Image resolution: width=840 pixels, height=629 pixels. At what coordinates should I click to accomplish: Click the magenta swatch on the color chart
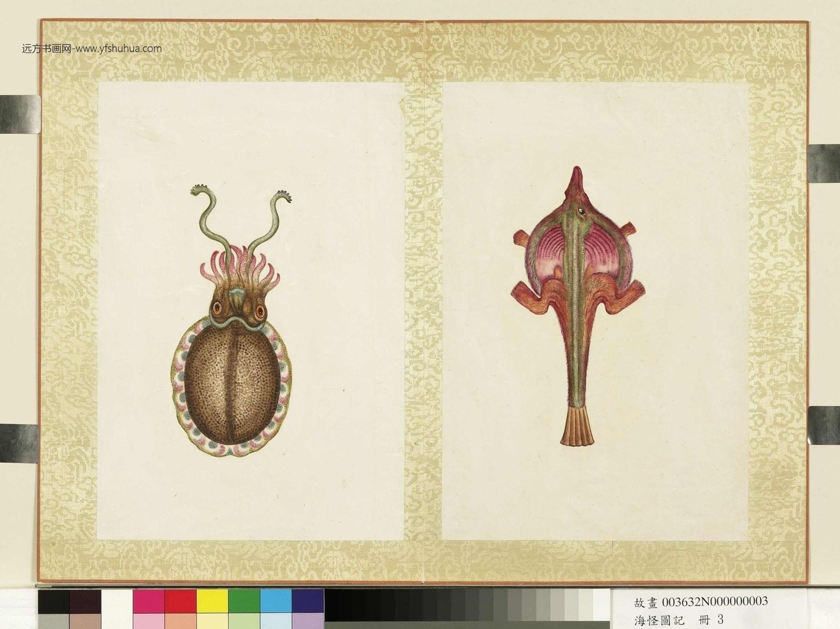[148, 601]
